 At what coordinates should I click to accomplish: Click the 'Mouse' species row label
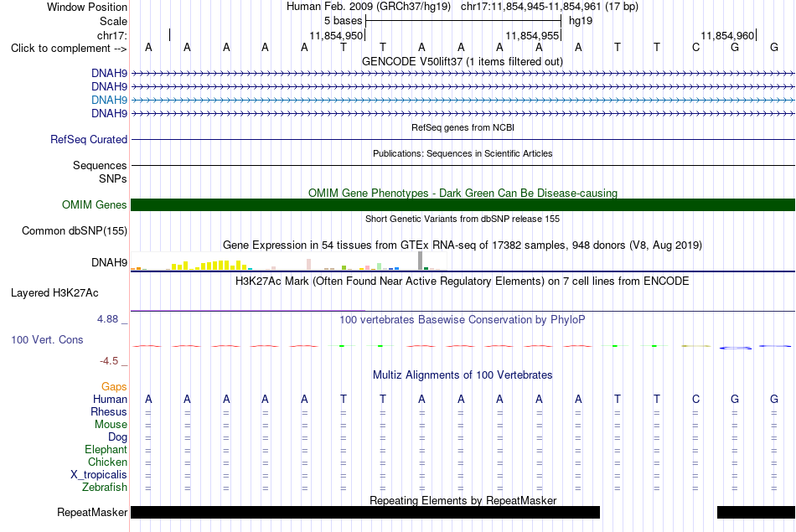[x=111, y=425]
